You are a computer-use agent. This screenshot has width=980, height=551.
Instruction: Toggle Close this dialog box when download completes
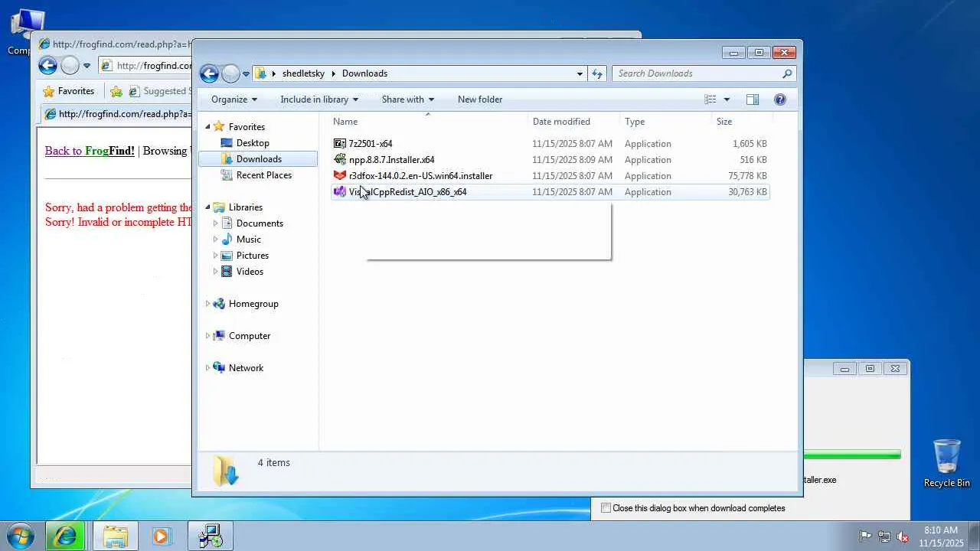(606, 508)
